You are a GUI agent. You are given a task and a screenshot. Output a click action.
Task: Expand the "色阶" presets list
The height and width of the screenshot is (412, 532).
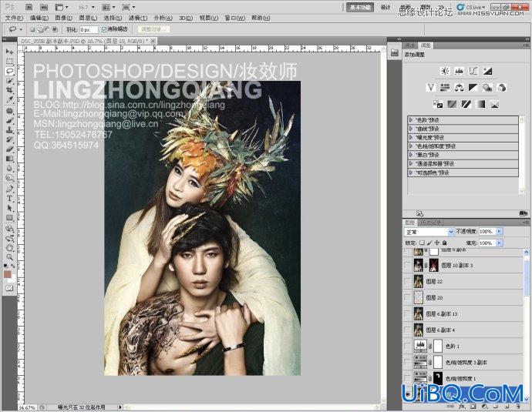(x=411, y=120)
